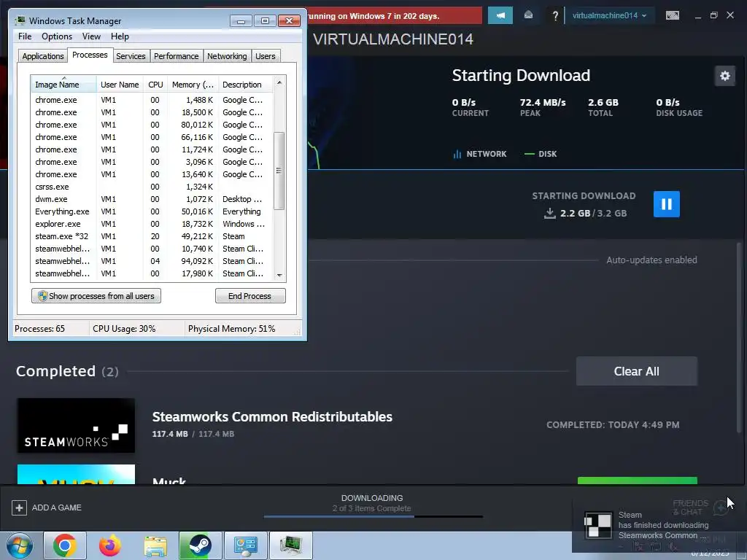Open Windows Start menu orb
Image resolution: width=747 pixels, height=560 pixels.
point(20,545)
